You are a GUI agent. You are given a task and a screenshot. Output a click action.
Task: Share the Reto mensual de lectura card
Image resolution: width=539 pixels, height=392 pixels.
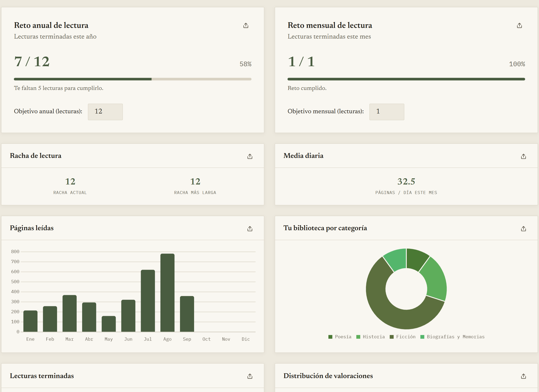pyautogui.click(x=519, y=25)
